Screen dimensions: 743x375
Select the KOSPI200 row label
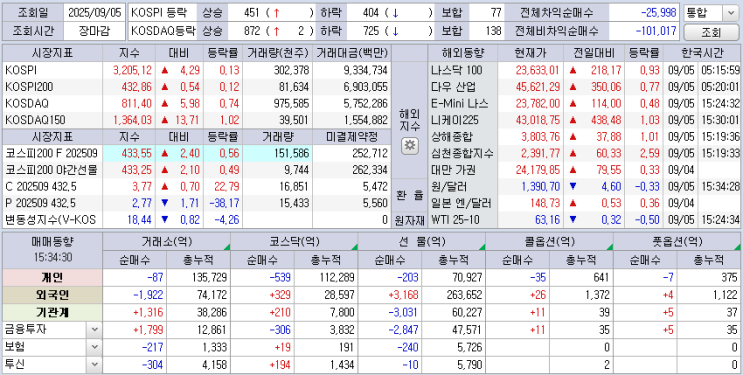[29, 87]
